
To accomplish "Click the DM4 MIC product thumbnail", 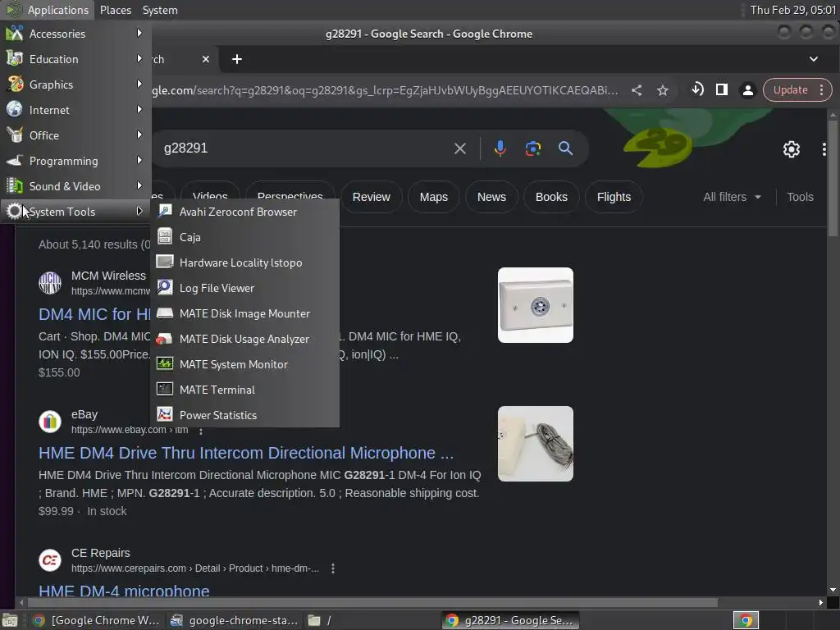I will click(x=535, y=305).
